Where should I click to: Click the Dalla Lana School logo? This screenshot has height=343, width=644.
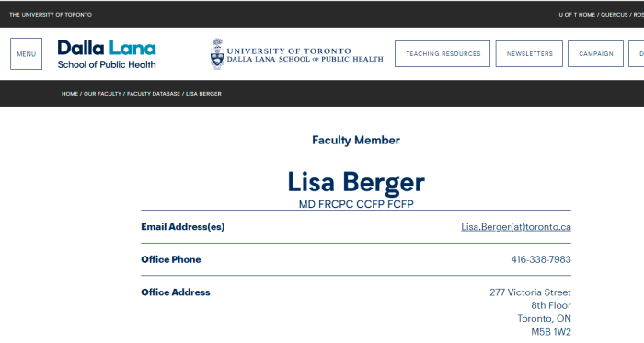coord(107,53)
